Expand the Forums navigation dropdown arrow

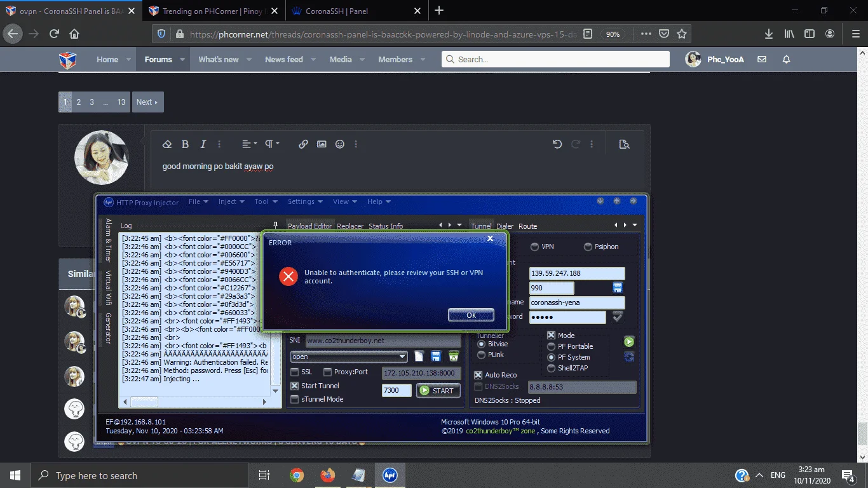[182, 59]
